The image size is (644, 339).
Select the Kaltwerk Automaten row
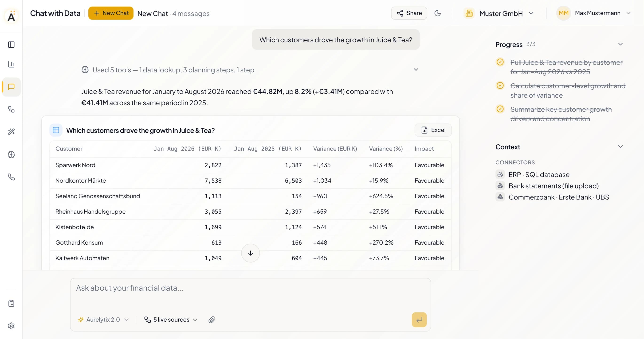pyautogui.click(x=250, y=258)
